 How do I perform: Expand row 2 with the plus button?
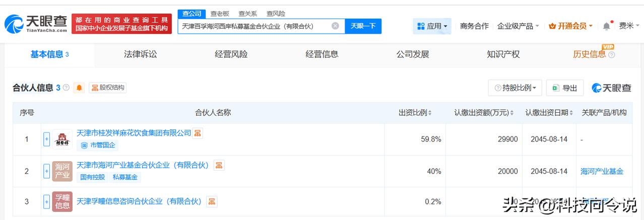[x=47, y=171]
